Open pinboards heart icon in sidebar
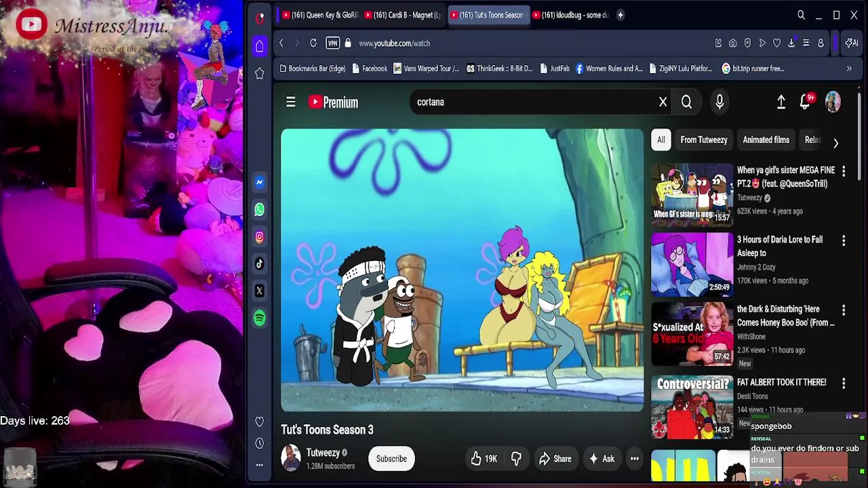The image size is (868, 488). [260, 422]
